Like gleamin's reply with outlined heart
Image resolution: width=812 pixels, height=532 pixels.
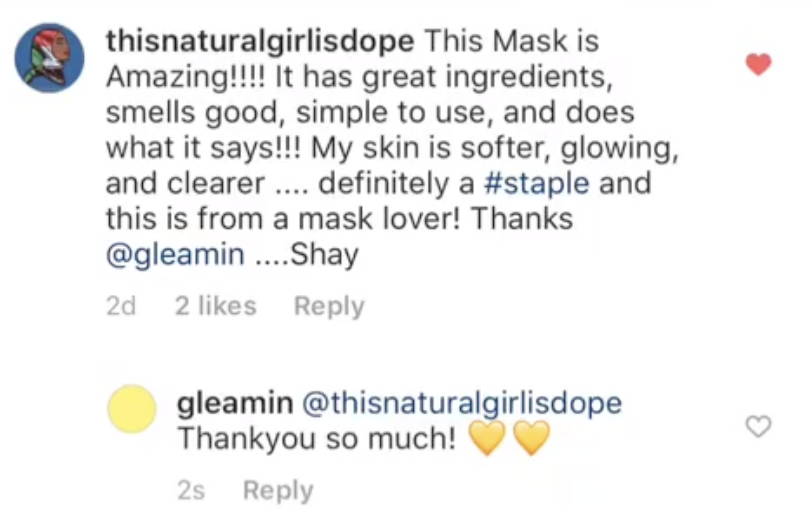point(759,426)
